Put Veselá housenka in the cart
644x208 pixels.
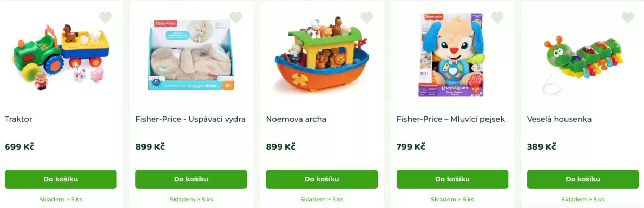pyautogui.click(x=583, y=179)
